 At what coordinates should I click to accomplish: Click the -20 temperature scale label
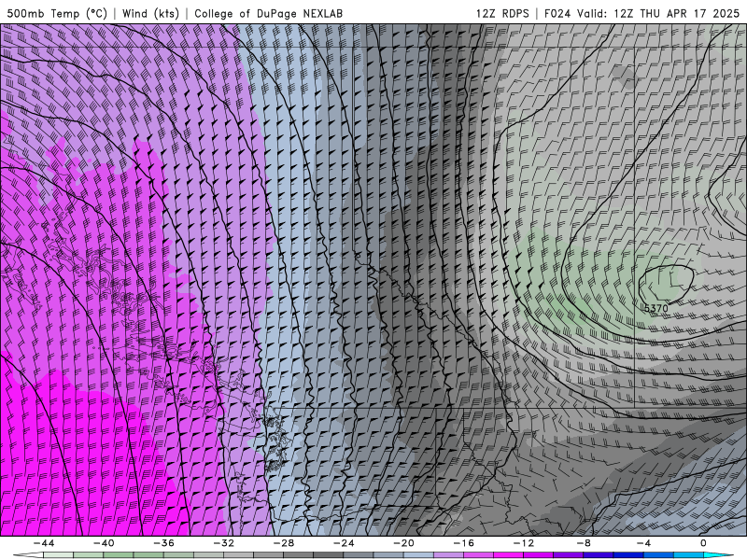point(403,543)
